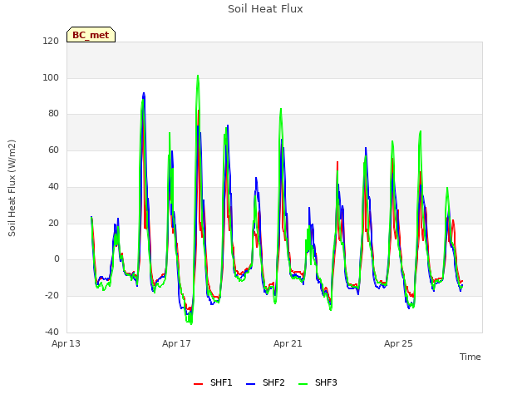Click the 40 y-axis tick label
Image resolution: width=532 pixels, height=399 pixels.
(53, 186)
